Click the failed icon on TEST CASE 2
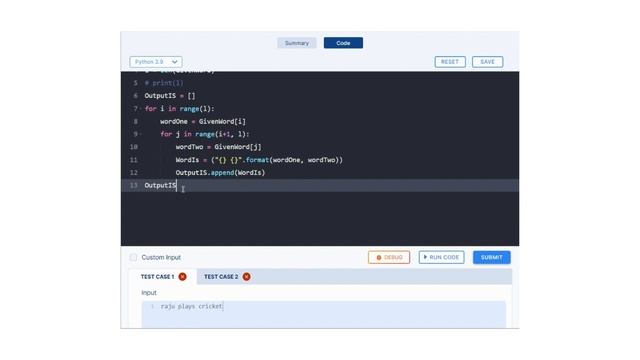 [247, 277]
